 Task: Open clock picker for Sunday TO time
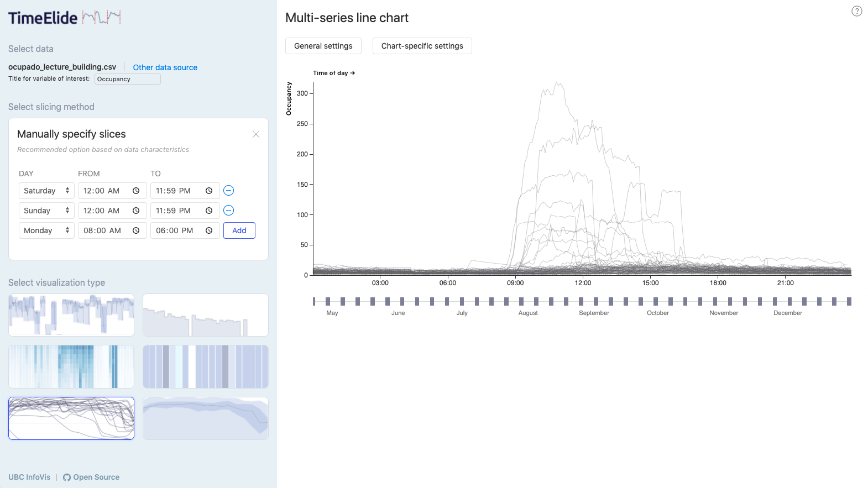pos(209,211)
